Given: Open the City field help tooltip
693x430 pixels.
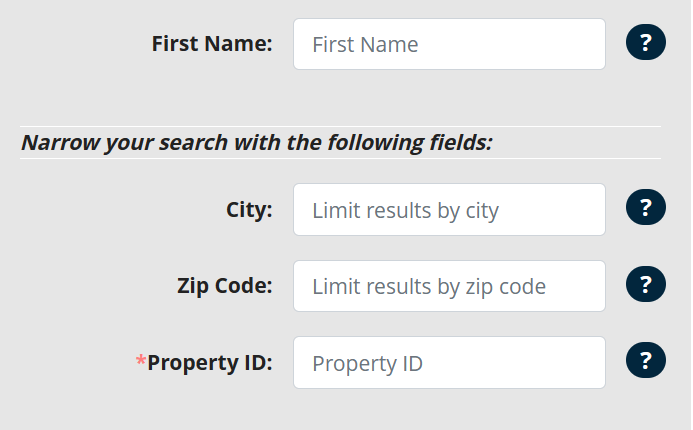Looking at the screenshot, I should coord(645,208).
